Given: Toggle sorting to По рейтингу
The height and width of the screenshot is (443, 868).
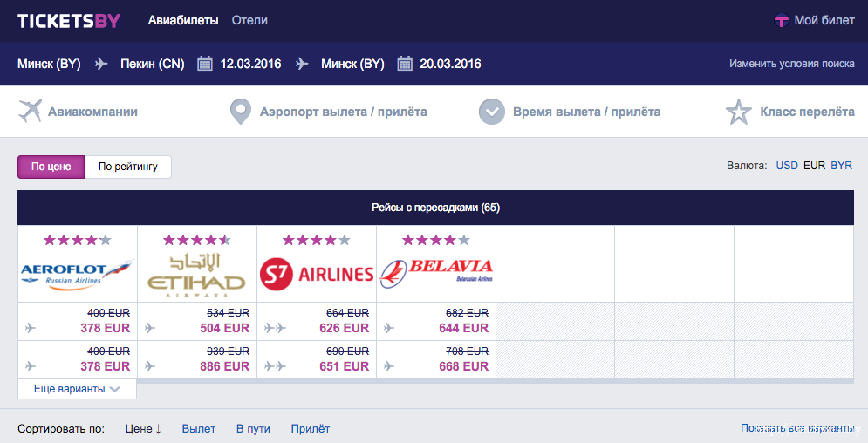Looking at the screenshot, I should (x=128, y=167).
